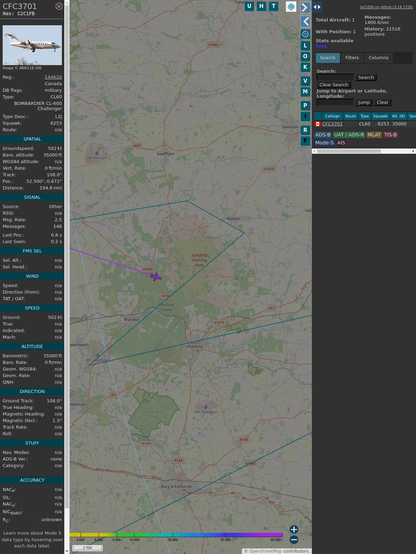416x554 pixels.
Task: Switch to the Filters tab
Action: coord(352,58)
